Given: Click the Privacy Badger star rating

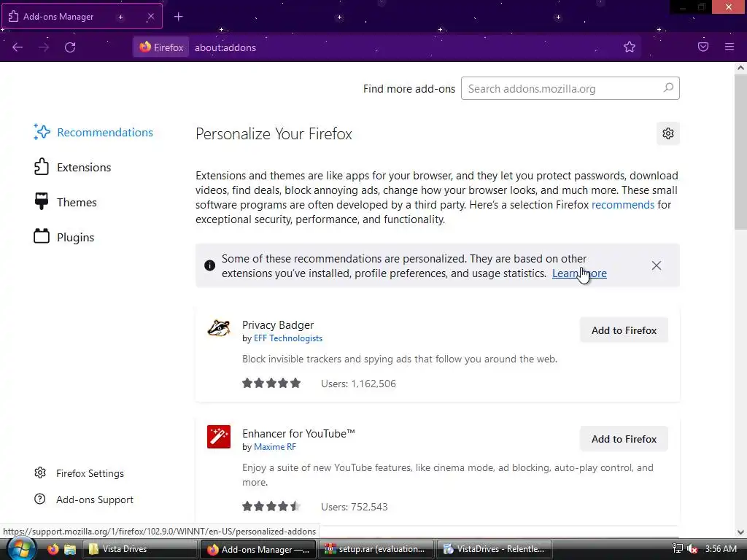Looking at the screenshot, I should [271, 384].
